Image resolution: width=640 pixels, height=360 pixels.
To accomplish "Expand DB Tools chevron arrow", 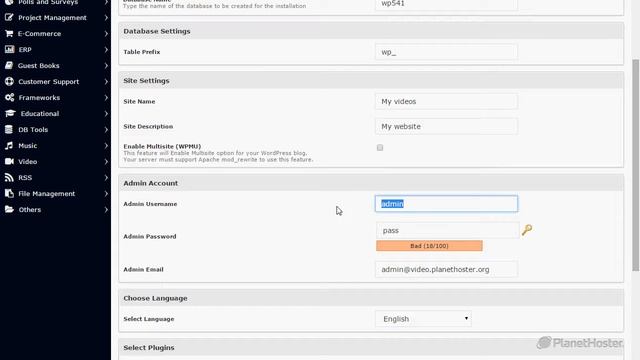I will [106, 129].
